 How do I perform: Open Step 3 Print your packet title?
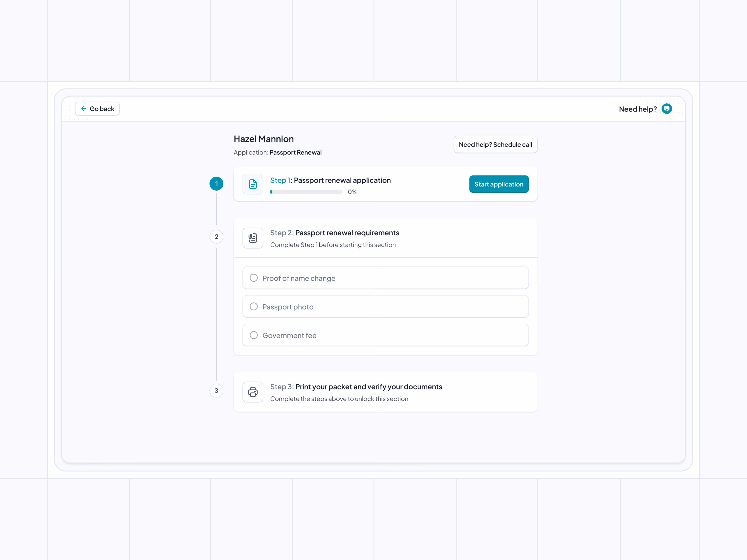coord(356,387)
